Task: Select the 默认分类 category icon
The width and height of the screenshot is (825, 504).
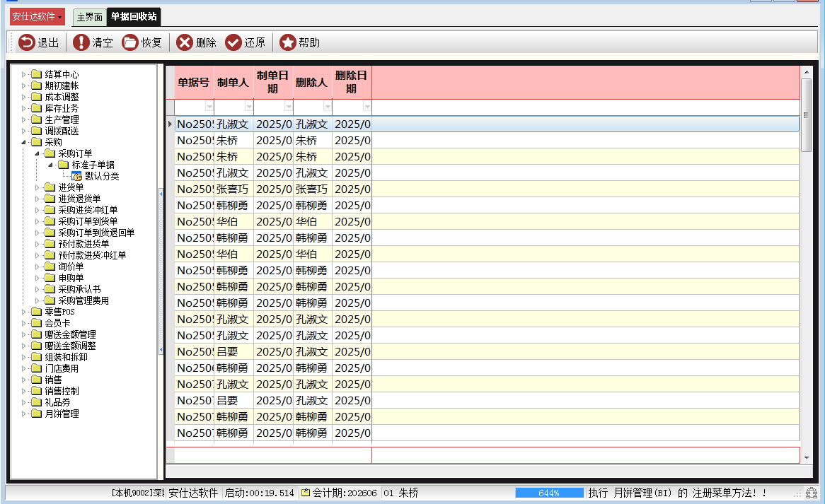Action: click(77, 176)
